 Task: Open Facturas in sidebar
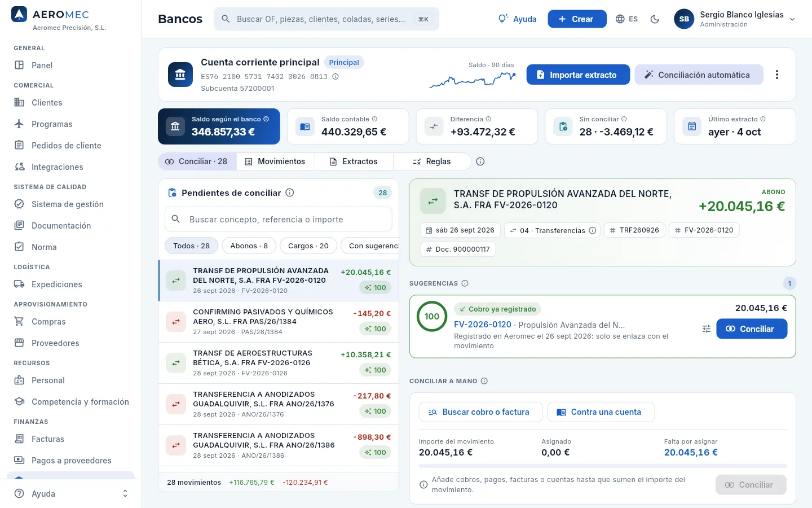click(71, 439)
